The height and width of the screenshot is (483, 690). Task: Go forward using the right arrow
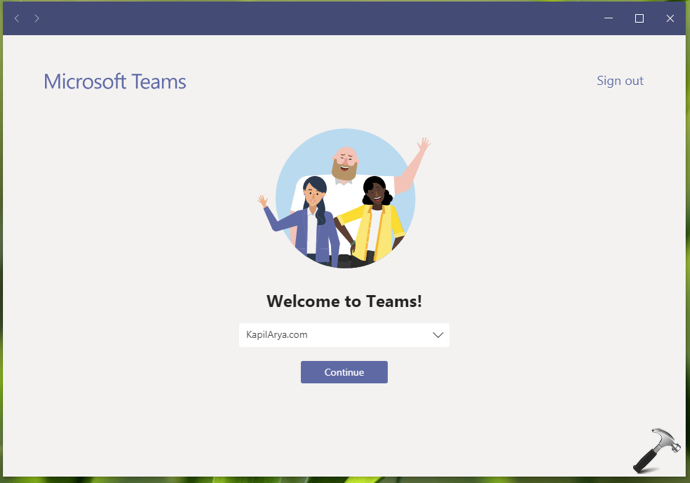(37, 18)
